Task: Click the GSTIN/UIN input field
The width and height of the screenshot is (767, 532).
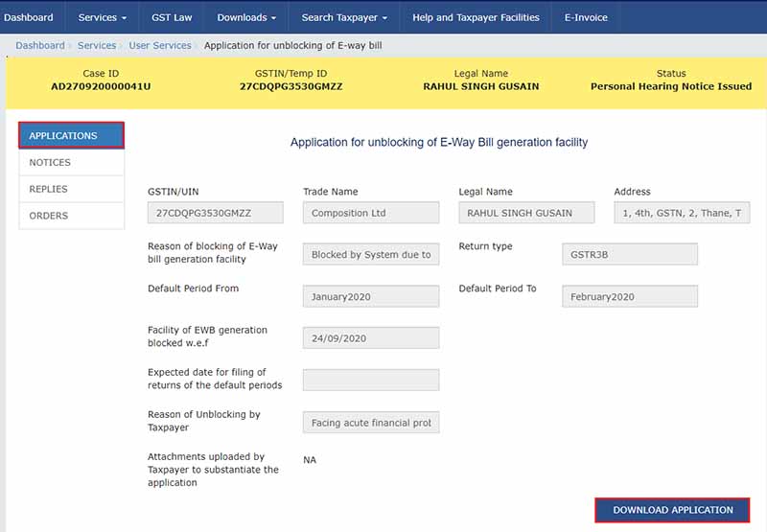Action: 216,213
